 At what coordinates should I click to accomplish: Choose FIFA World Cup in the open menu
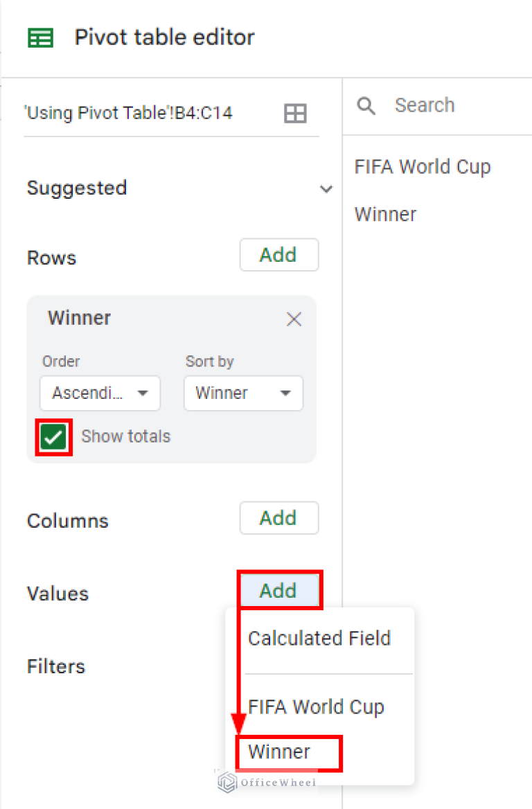click(x=316, y=706)
